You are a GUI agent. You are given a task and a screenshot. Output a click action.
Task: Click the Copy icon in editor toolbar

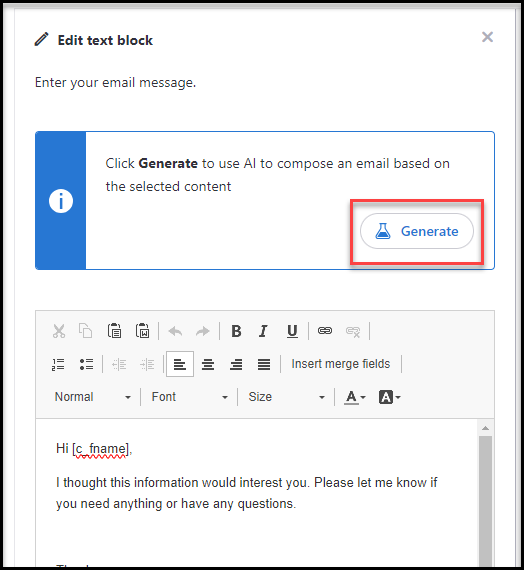86,331
